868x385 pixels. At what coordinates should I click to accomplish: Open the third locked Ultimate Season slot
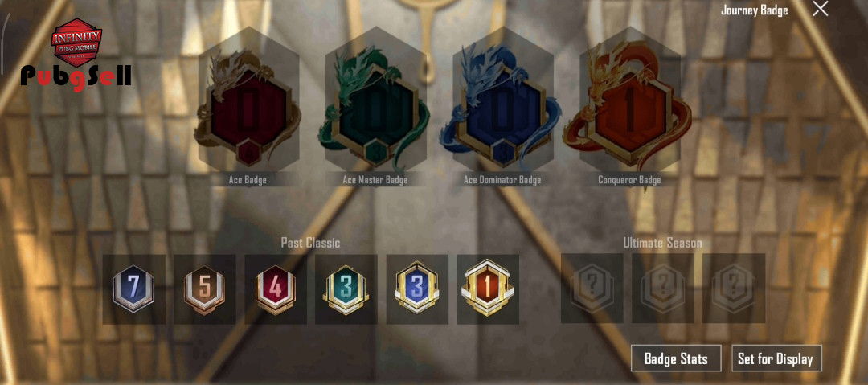click(x=734, y=289)
